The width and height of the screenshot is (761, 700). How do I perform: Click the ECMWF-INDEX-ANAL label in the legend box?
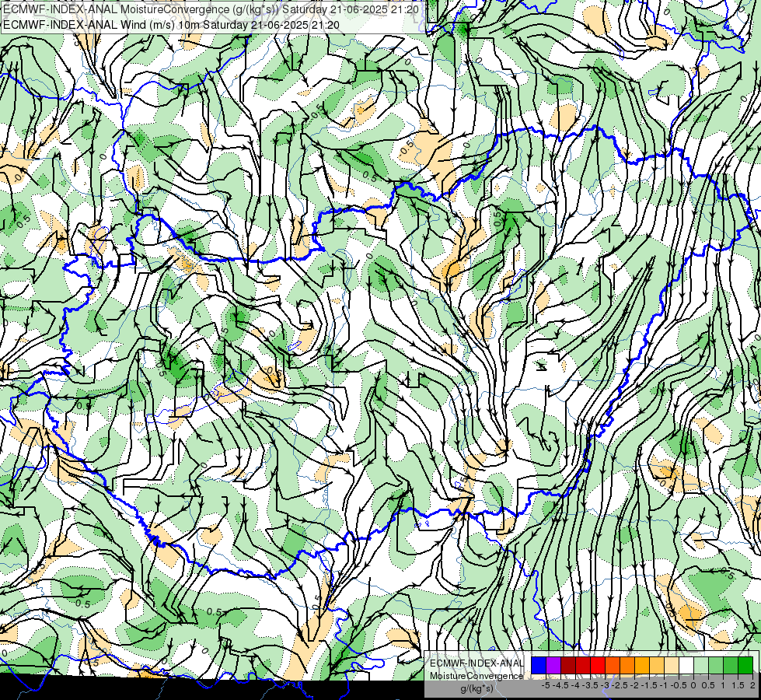pos(477,663)
